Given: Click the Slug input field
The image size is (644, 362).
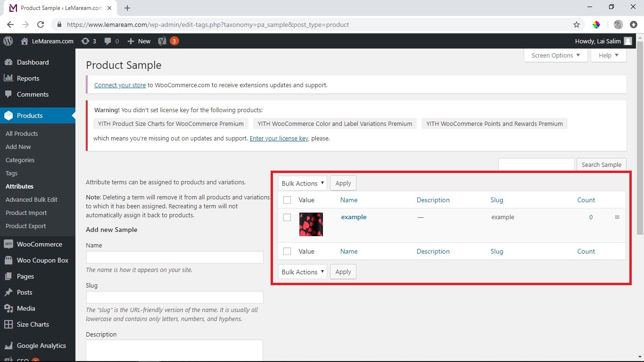Looking at the screenshot, I should 174,297.
